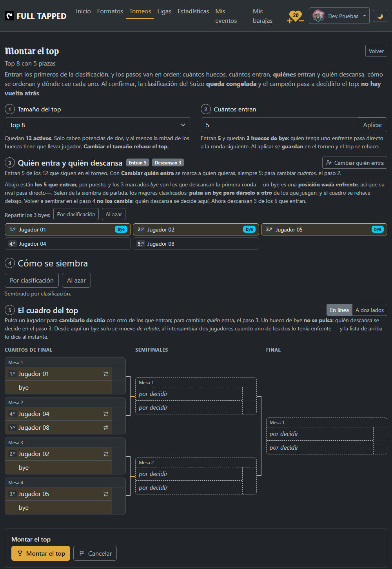Confirm with the yellow Montar el top button

(x=41, y=553)
